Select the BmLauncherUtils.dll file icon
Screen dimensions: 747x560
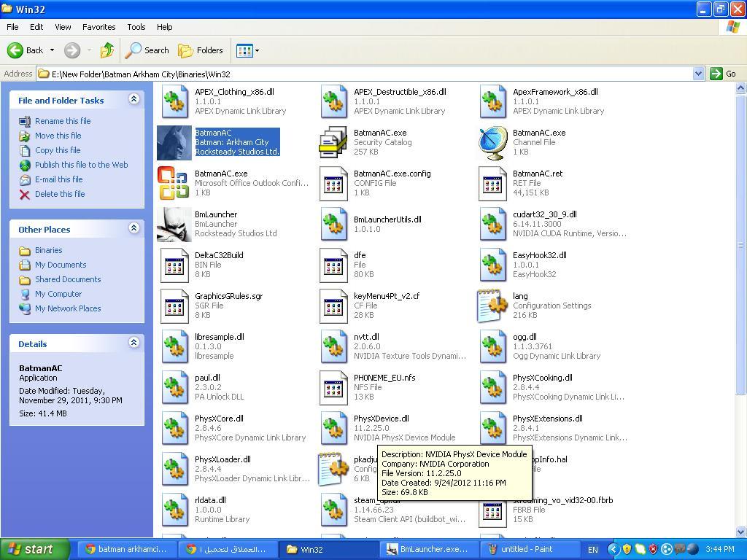click(333, 225)
